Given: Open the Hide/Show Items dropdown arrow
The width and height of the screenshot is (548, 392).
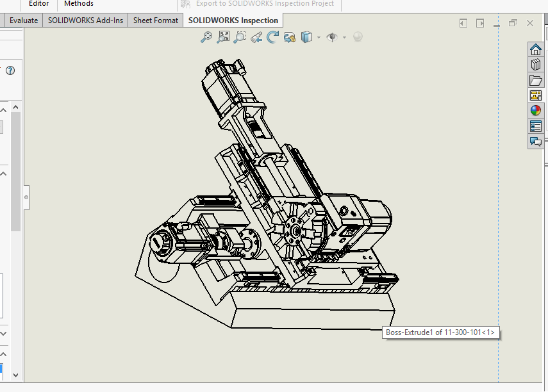Looking at the screenshot, I should pos(344,37).
